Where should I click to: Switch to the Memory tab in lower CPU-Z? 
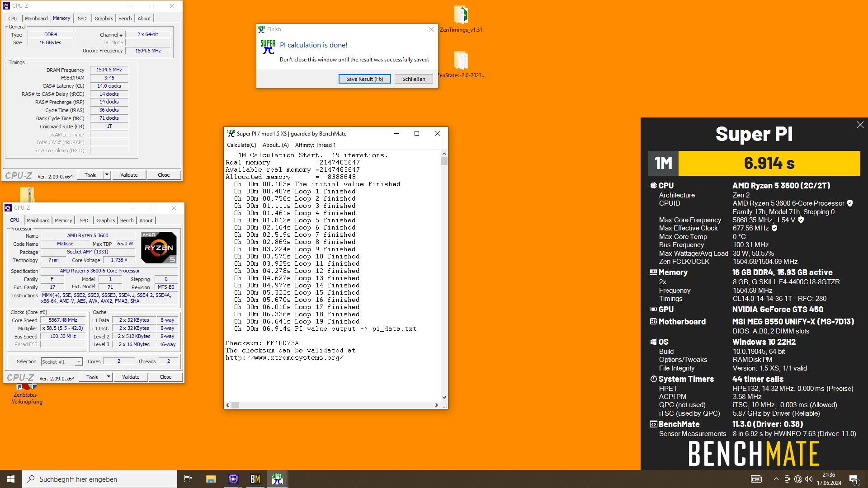click(63, 221)
